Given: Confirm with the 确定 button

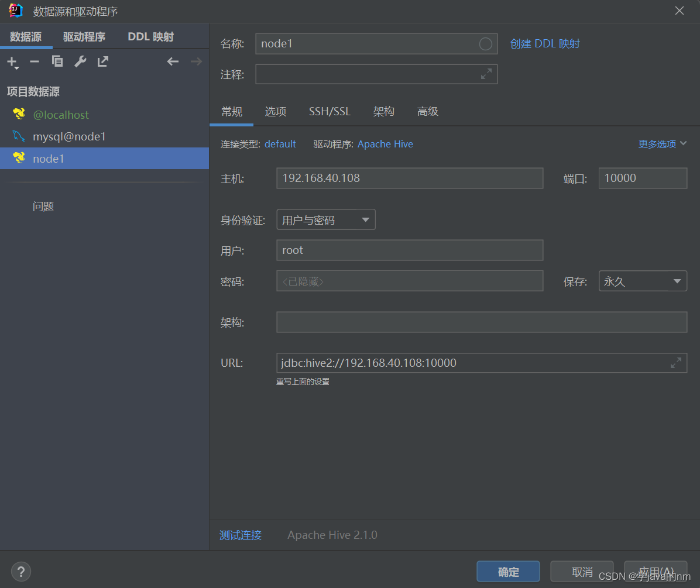Looking at the screenshot, I should [x=508, y=572].
